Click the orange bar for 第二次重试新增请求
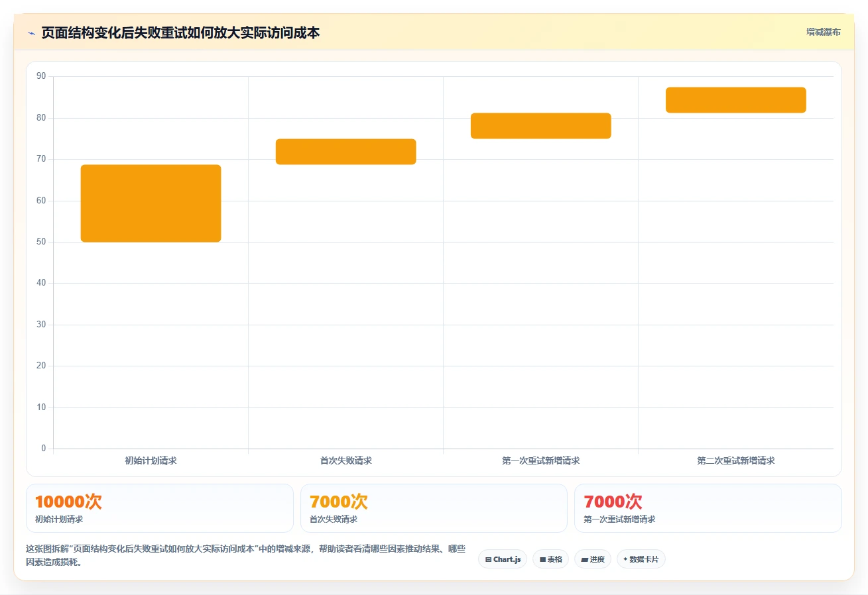Viewport: 868px width, 595px height. tap(735, 100)
